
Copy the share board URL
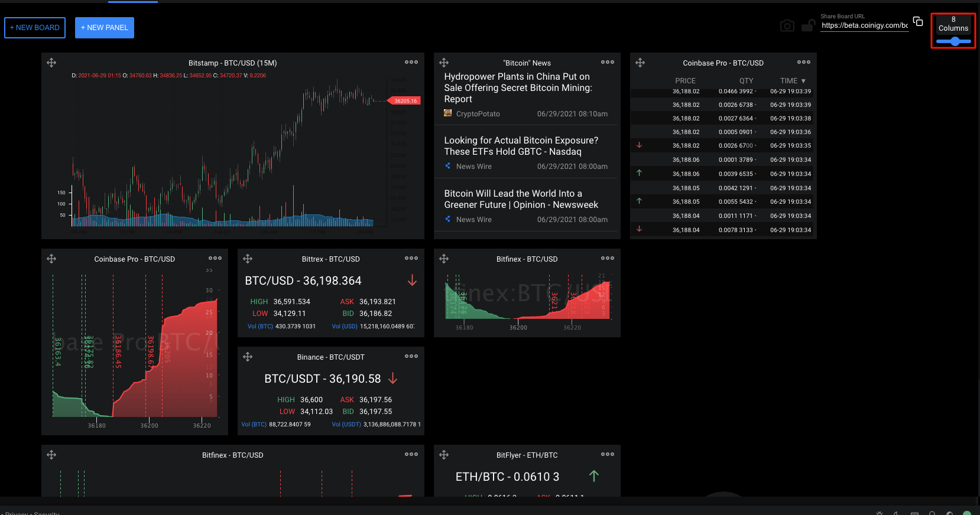tap(918, 21)
